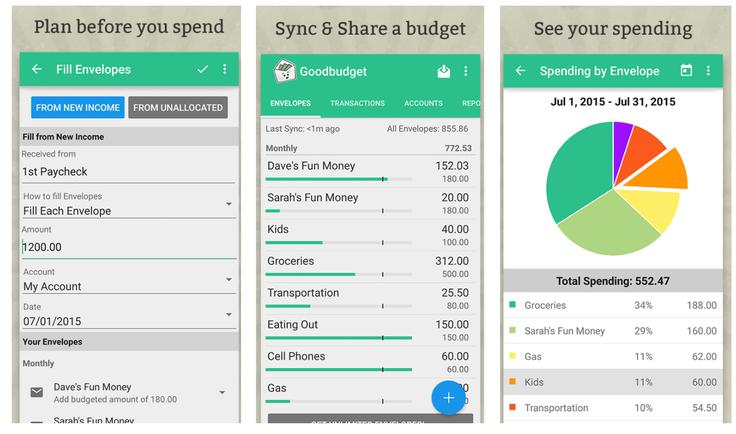Screen dimensions: 736x434
Task: Tap the inbox download icon in Goodbudget header
Action: click(x=444, y=71)
